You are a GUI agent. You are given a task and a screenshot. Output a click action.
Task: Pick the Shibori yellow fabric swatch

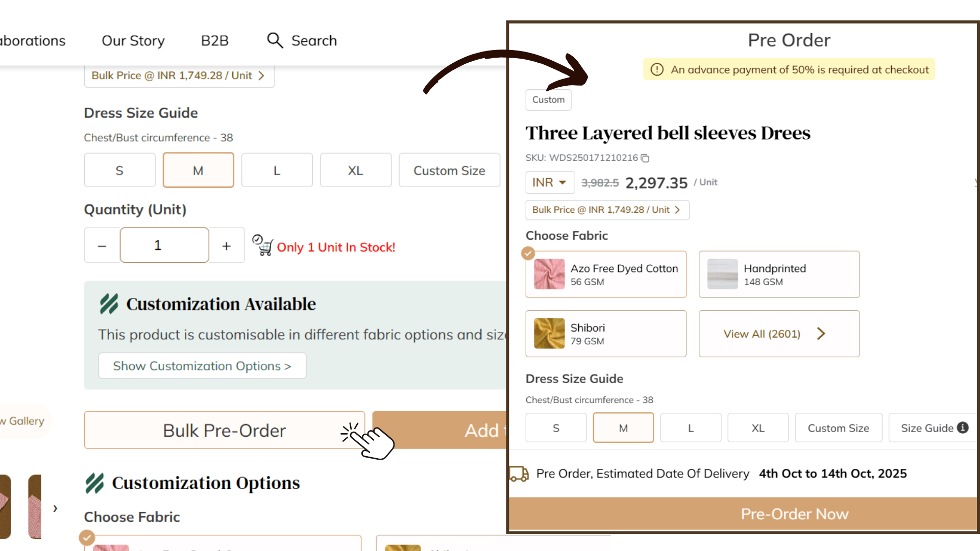pyautogui.click(x=549, y=334)
